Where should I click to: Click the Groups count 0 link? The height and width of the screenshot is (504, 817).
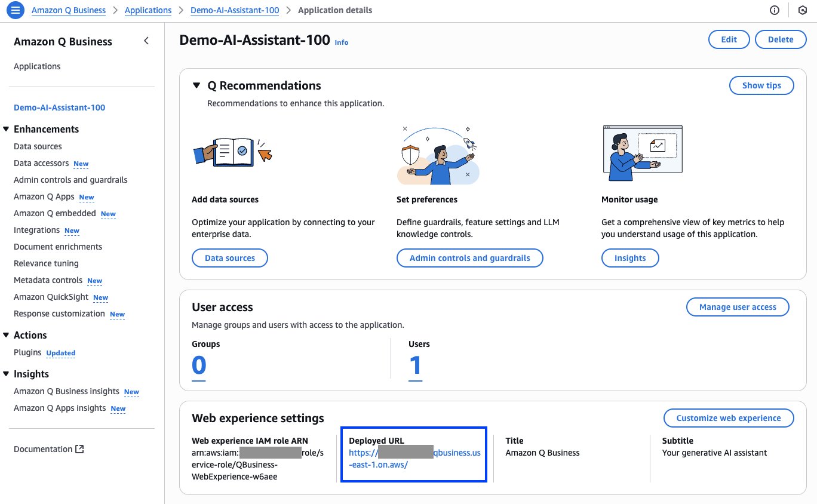click(199, 365)
